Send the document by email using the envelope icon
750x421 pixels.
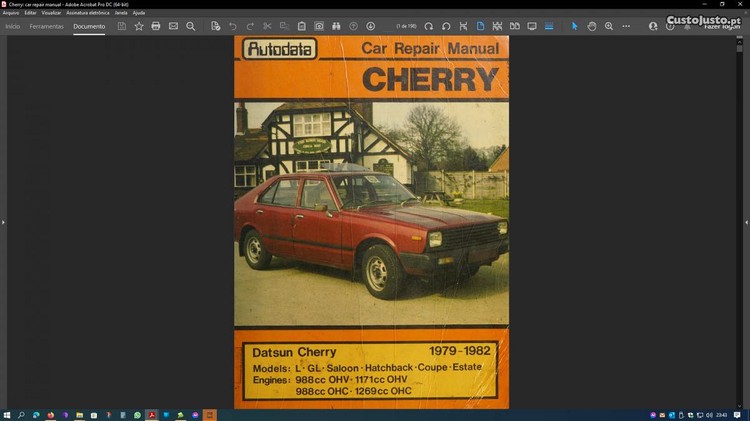click(173, 26)
